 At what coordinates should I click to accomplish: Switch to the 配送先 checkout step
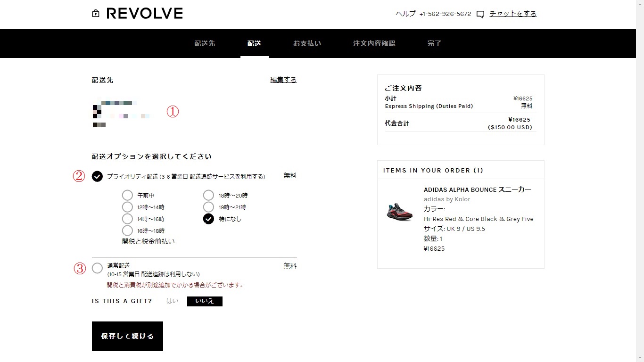(205, 43)
